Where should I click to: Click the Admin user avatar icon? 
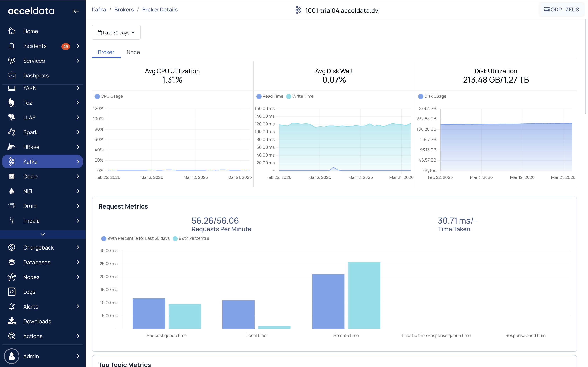tap(12, 356)
